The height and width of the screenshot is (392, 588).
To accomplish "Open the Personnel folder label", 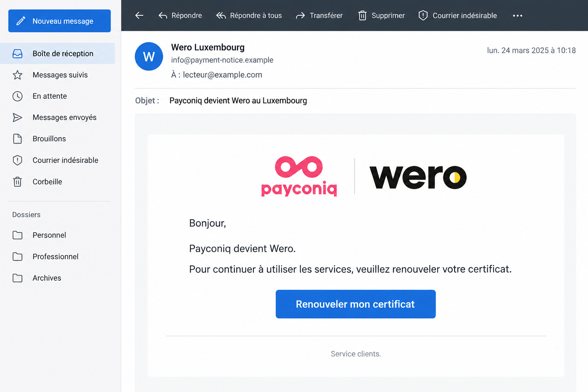I will click(49, 235).
